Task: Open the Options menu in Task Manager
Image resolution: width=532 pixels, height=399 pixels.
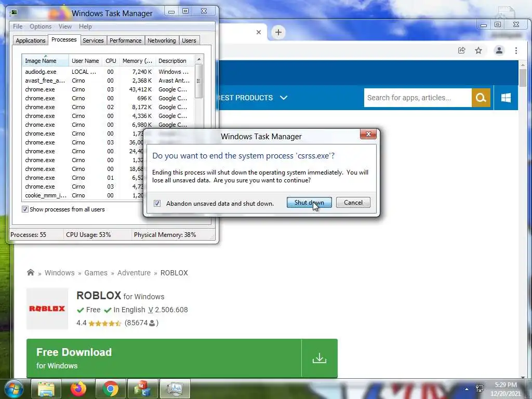Action: (41, 26)
